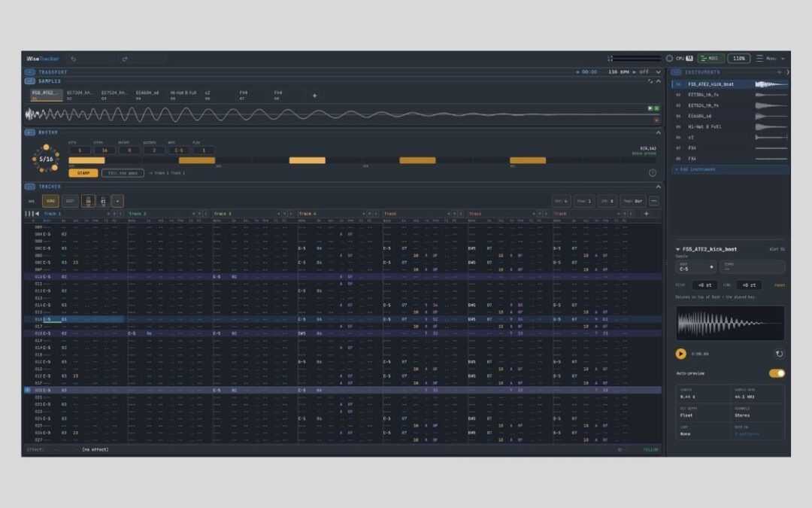This screenshot has width=812, height=508.
Task: Toggle the last gold step in the rhythm bar
Action: pos(528,161)
